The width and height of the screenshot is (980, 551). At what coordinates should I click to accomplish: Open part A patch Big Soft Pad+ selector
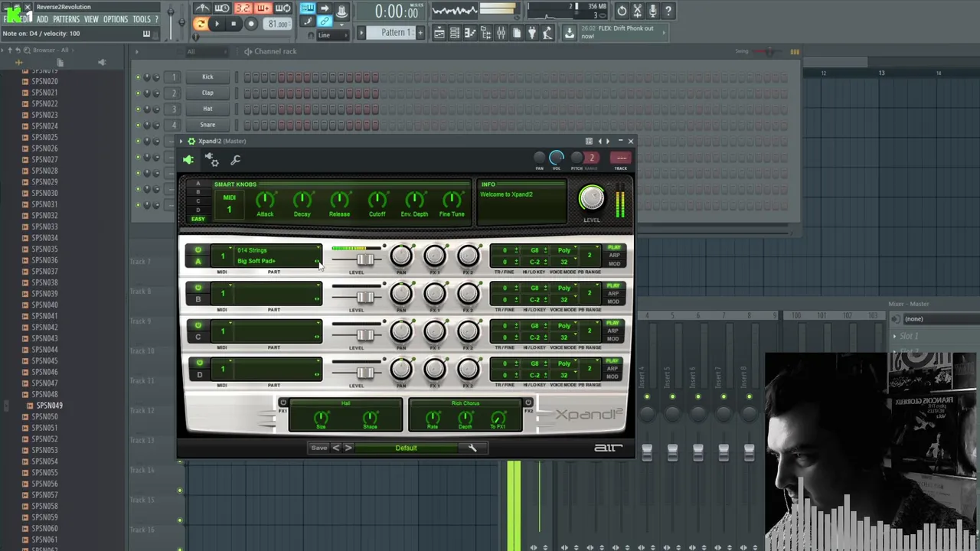click(x=277, y=261)
